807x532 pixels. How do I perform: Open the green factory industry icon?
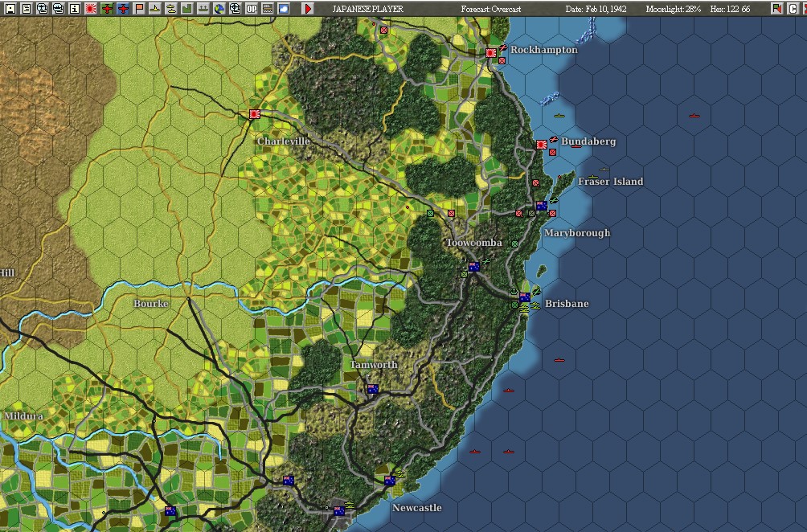click(x=186, y=8)
